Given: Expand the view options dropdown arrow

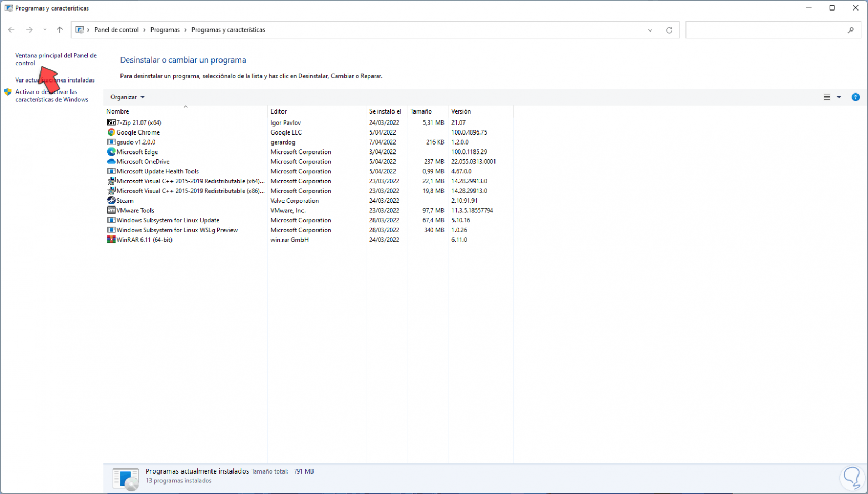Looking at the screenshot, I should coord(839,97).
